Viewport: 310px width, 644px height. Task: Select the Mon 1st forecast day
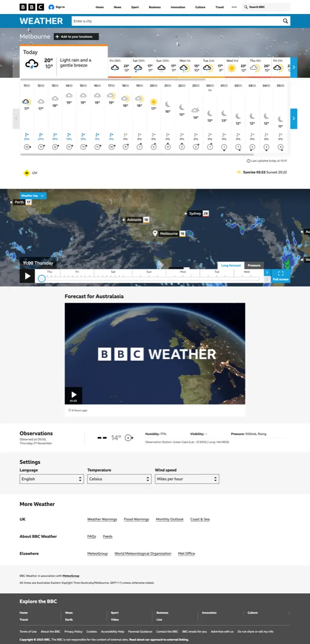189,67
